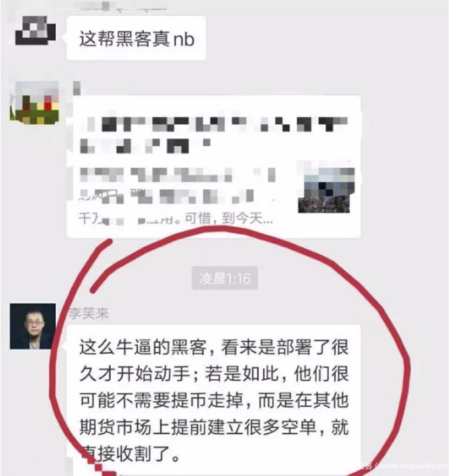This screenshot has height=476, width=467.
Task: Open the thumbnail image in shared article card
Action: [x=326, y=190]
